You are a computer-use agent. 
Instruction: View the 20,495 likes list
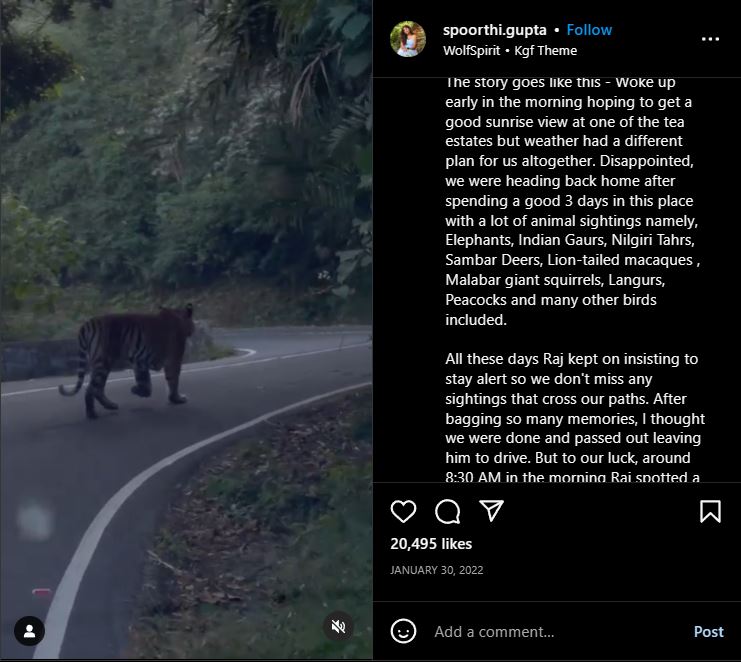[x=430, y=544]
